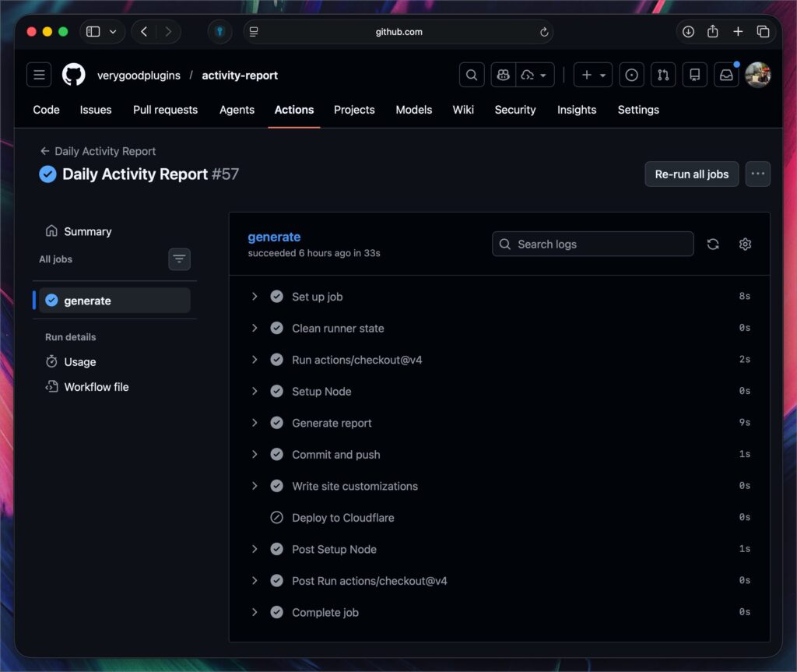Screen dimensions: 797x672
Task: Open the GitHub search icon
Action: click(472, 76)
